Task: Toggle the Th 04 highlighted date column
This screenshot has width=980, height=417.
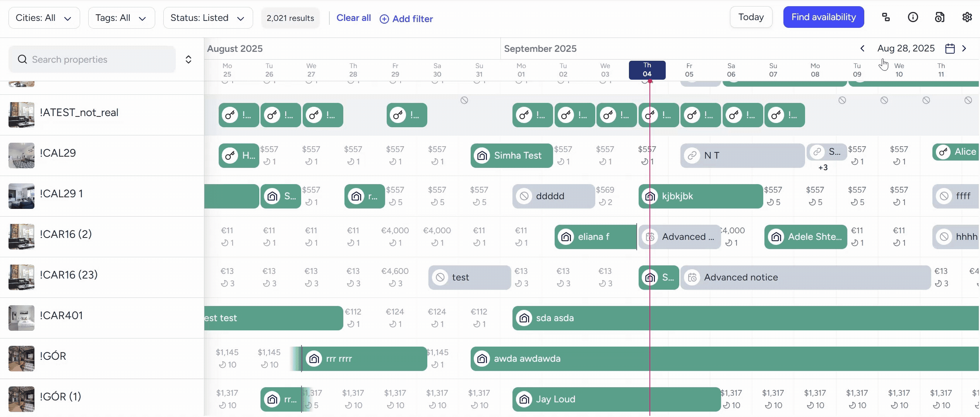Action: (x=647, y=70)
